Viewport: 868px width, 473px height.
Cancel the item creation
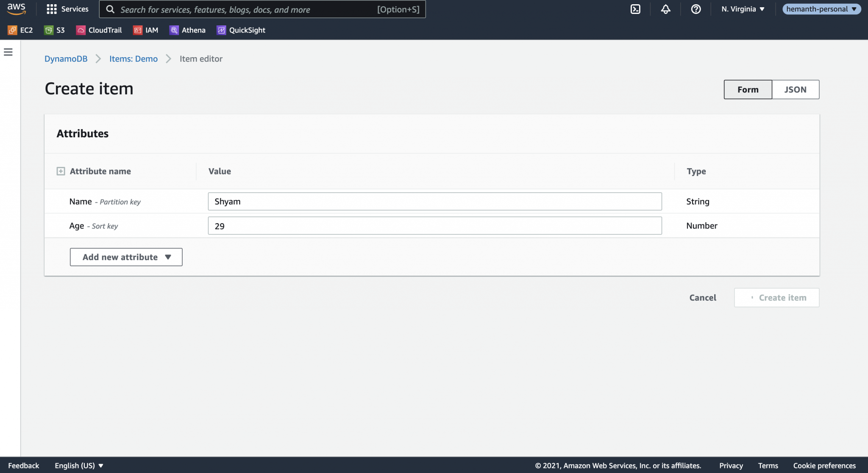pos(703,297)
